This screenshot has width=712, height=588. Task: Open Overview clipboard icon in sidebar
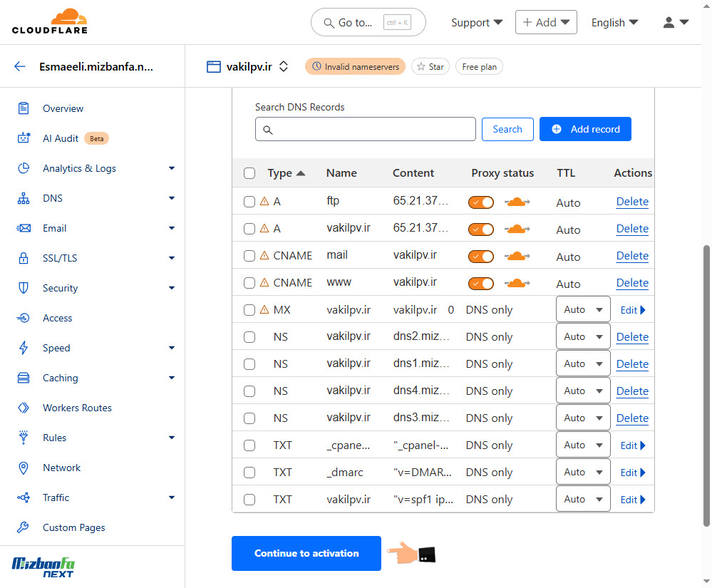tap(23, 108)
